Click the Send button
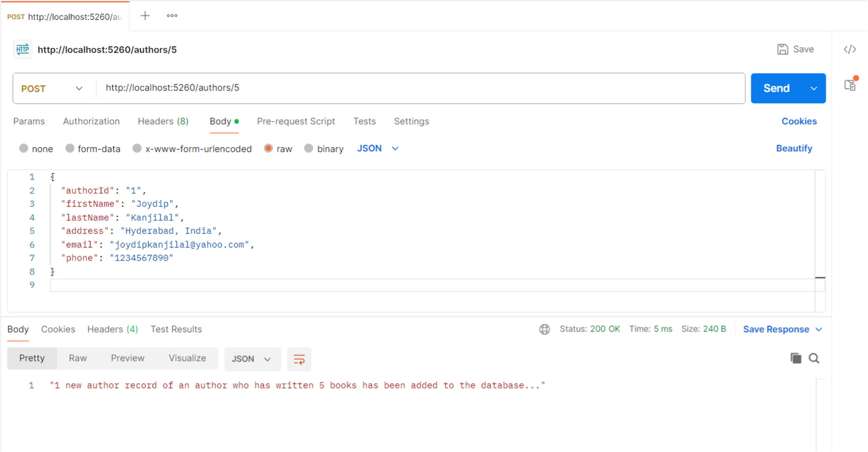Image resolution: width=868 pixels, height=452 pixels. (x=776, y=88)
